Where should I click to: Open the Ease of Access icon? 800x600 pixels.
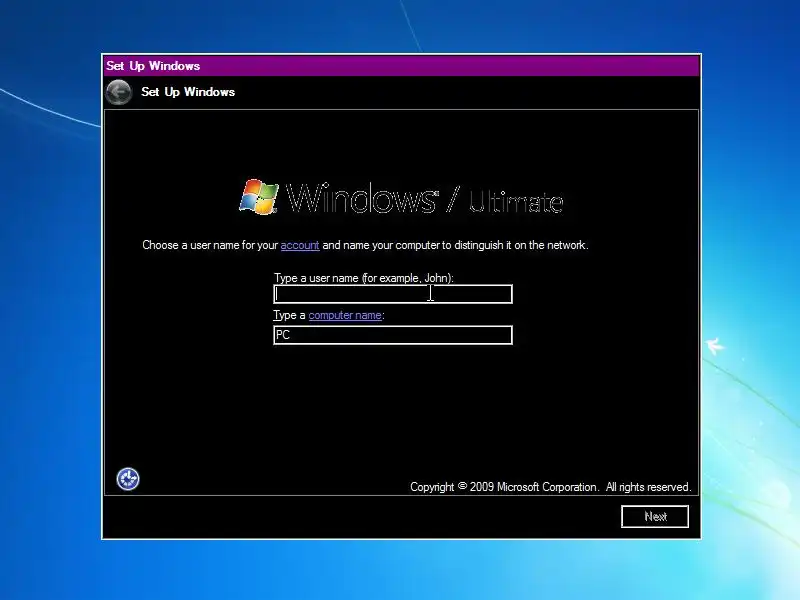[128, 479]
